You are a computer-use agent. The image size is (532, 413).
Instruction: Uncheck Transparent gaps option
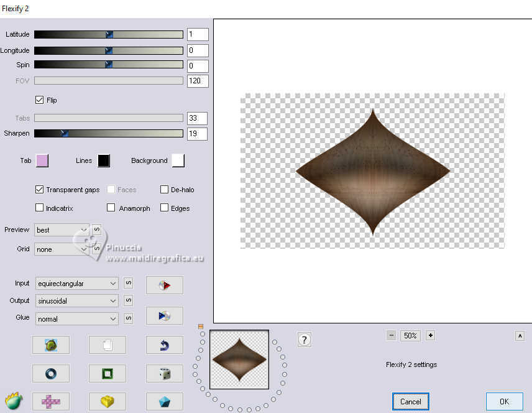tap(39, 190)
